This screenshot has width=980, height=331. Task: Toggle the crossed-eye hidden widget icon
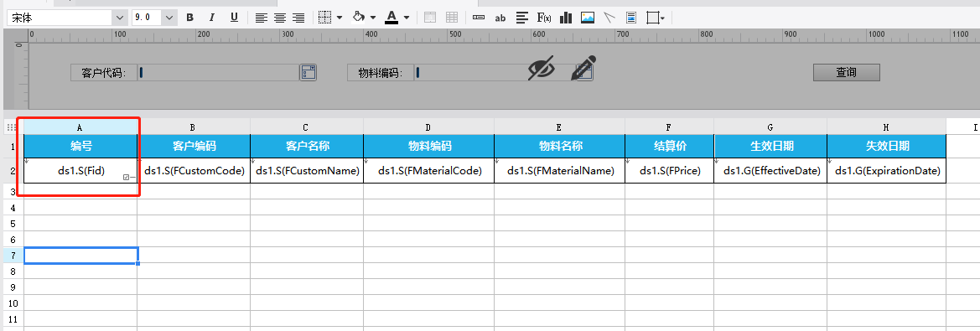coord(541,68)
